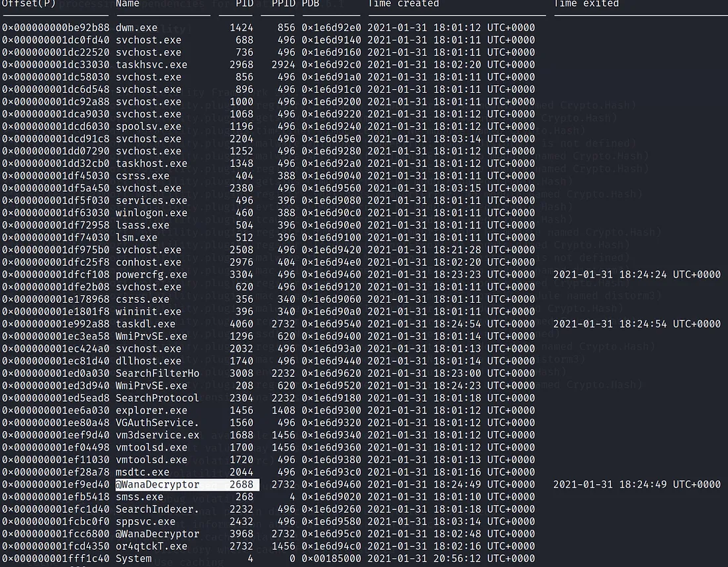Select the dllhost.exe process name
The width and height of the screenshot is (728, 567).
(148, 361)
